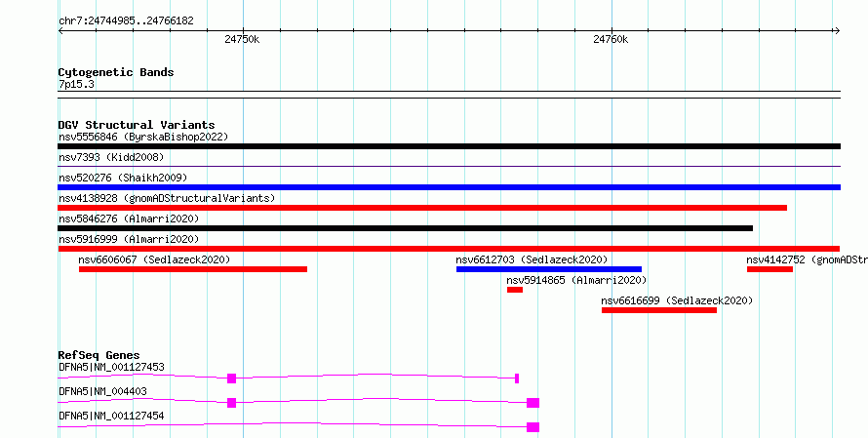Select the short red nsv4142752 variant bar
Viewport: 868px width, 438px height.
pyautogui.click(x=770, y=269)
